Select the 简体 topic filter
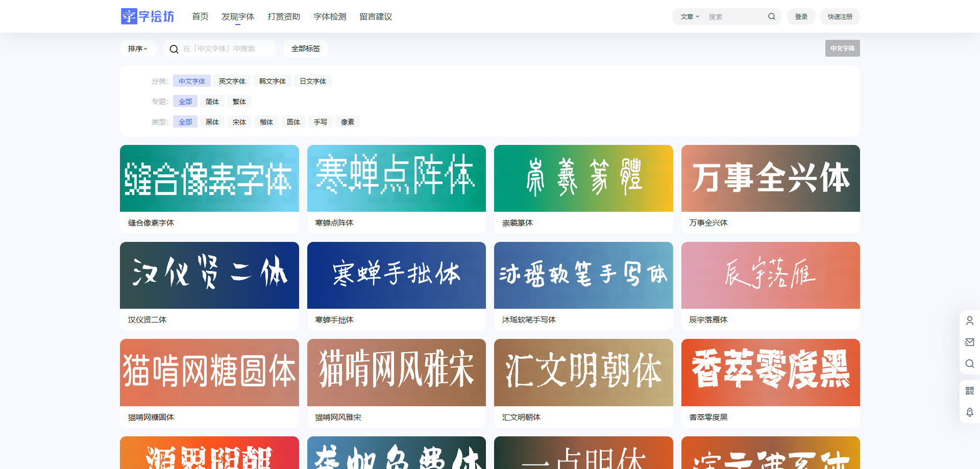Screen dimensions: 980x469 (x=212, y=102)
